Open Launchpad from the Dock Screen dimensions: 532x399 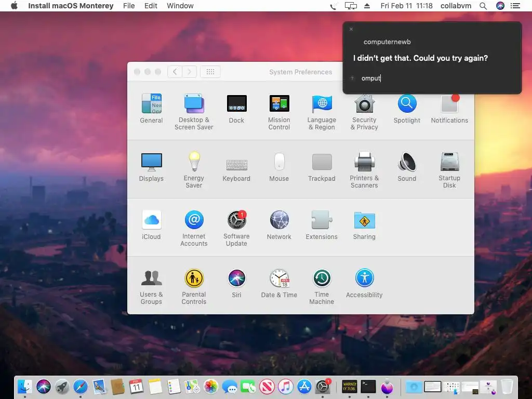click(62, 387)
